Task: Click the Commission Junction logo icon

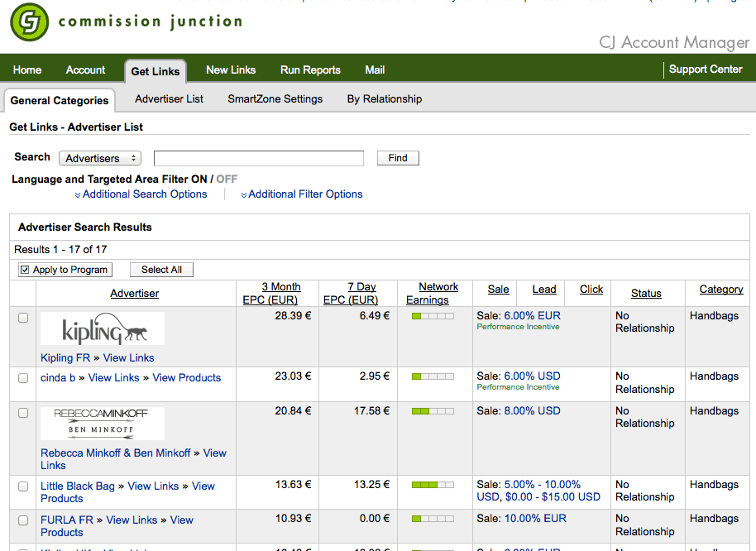Action: [30, 22]
